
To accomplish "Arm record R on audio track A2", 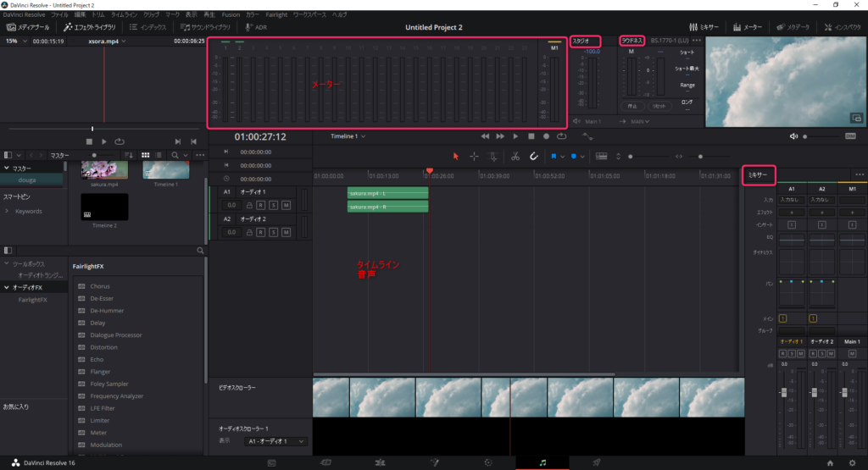I will pyautogui.click(x=261, y=232).
